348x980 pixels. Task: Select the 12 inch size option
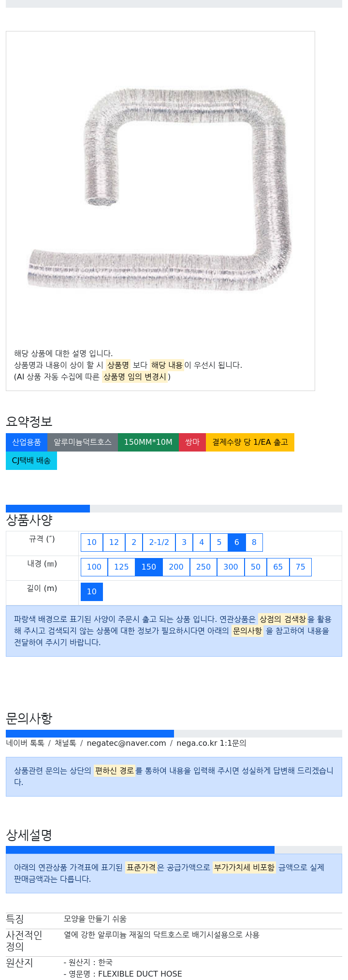[114, 543]
